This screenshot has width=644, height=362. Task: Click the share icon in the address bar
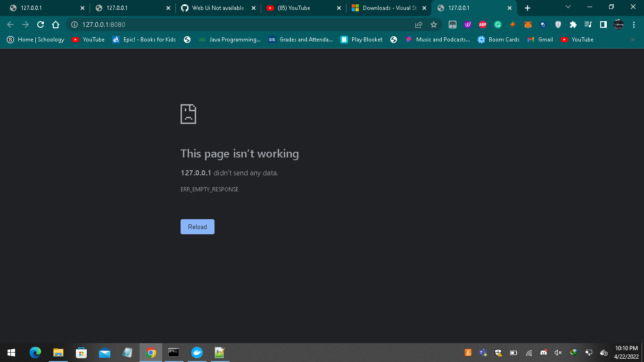pos(419,25)
